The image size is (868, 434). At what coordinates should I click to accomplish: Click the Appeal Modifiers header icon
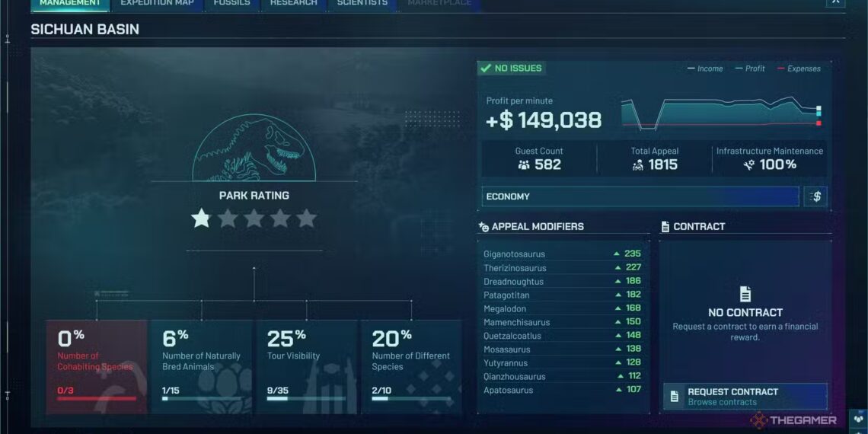[x=483, y=227]
